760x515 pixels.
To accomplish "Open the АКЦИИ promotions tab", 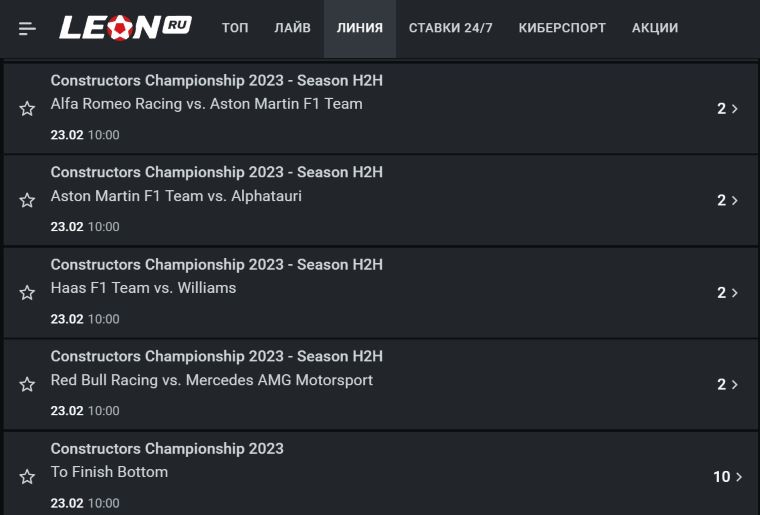I will [x=655, y=28].
